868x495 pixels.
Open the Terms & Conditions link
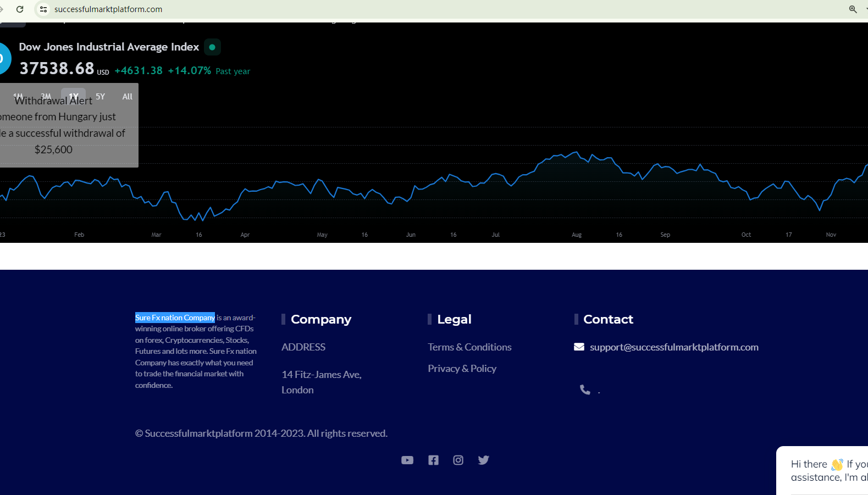click(x=469, y=347)
